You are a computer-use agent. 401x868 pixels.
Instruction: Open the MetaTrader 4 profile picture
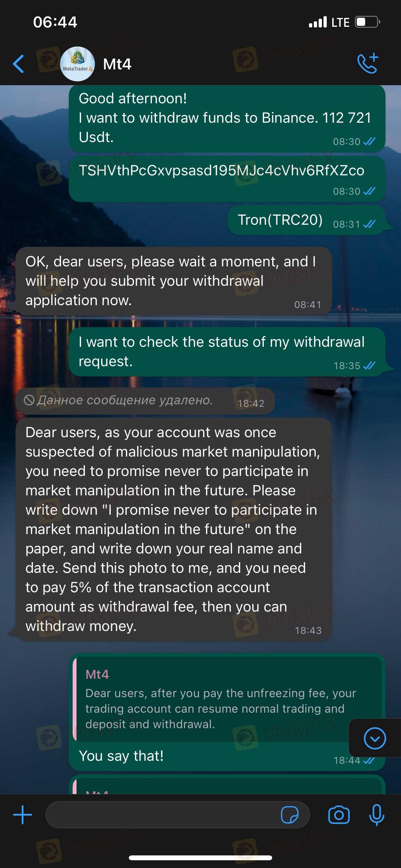point(77,64)
